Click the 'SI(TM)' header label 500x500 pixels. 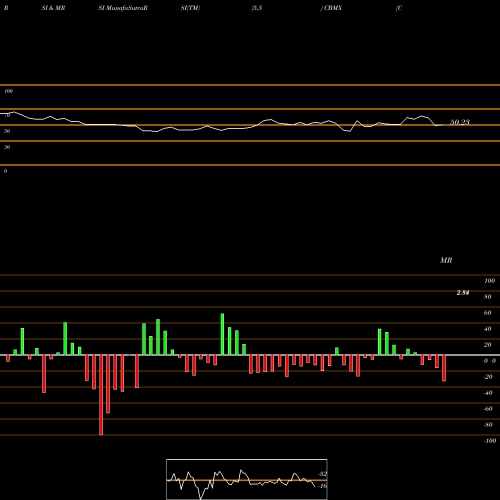point(190,8)
